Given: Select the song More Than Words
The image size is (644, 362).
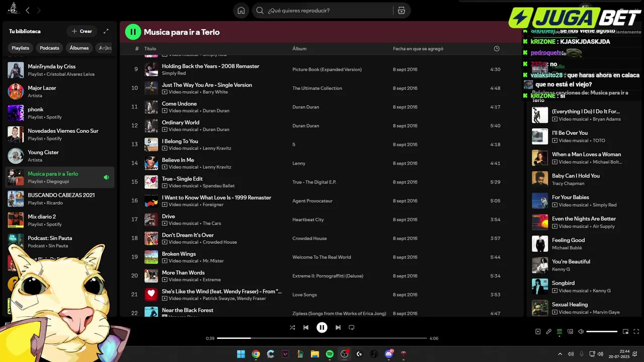Looking at the screenshot, I should (x=183, y=273).
